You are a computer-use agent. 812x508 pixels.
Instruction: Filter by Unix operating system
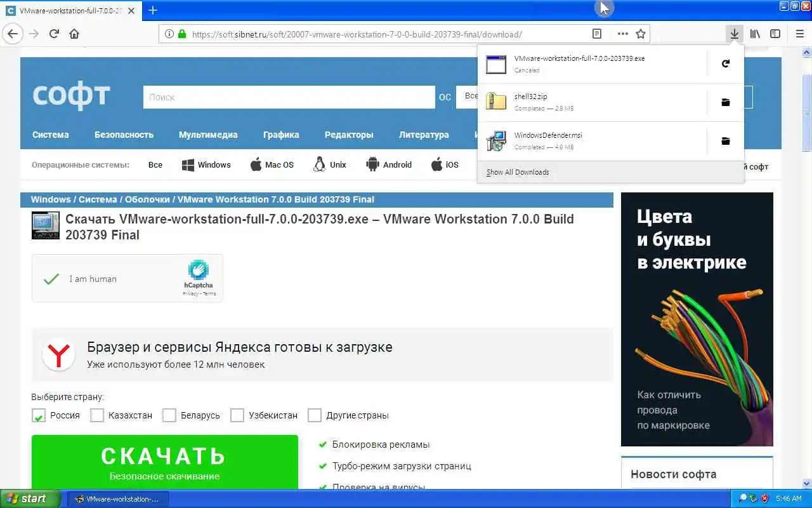330,164
